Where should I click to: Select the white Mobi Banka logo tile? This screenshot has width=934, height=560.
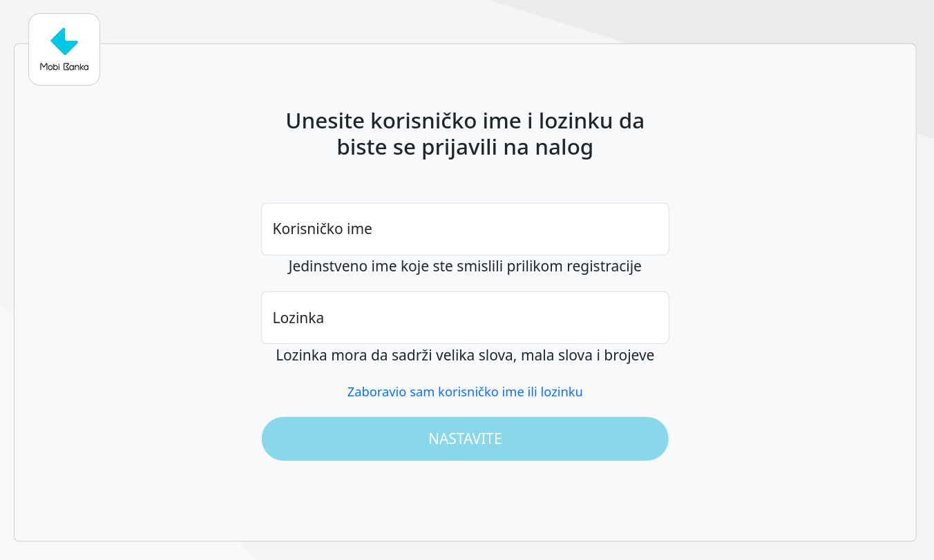(64, 49)
